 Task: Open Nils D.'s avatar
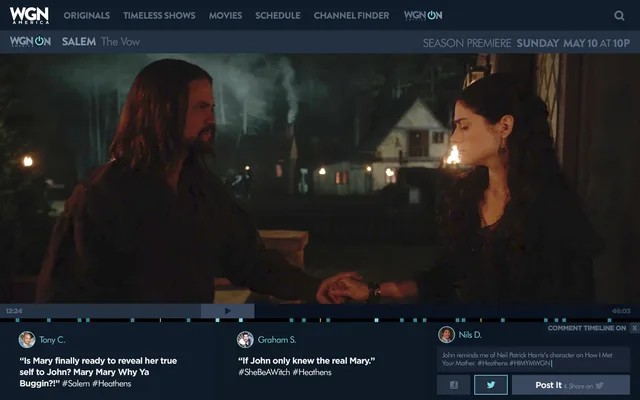[x=447, y=335]
